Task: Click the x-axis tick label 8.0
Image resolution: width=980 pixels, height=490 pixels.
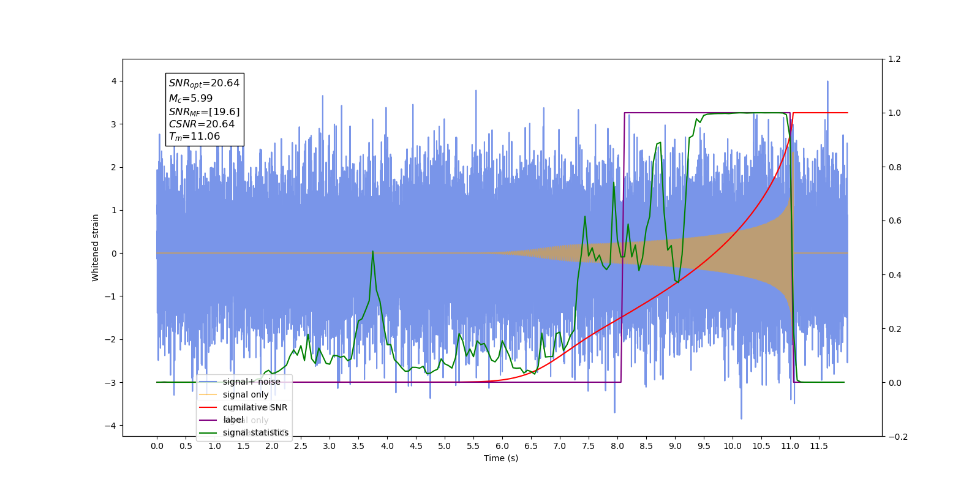Action: (x=617, y=446)
